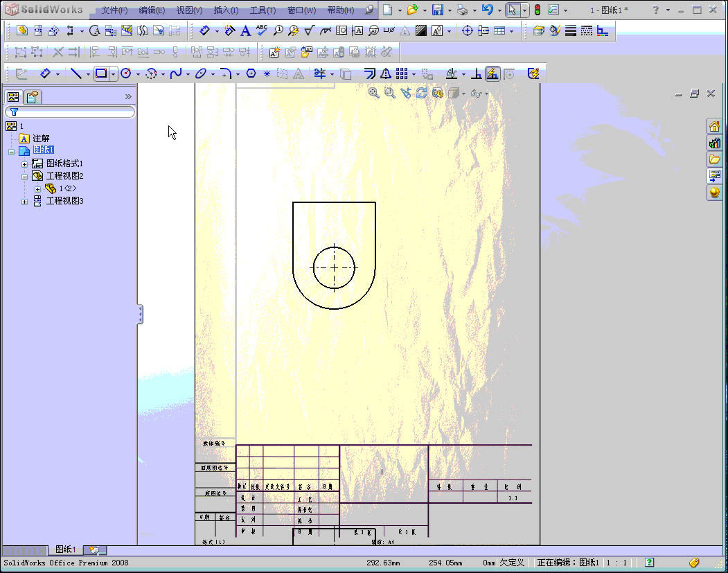Open the 插入(I) menu
The height and width of the screenshot is (573, 728).
[226, 10]
